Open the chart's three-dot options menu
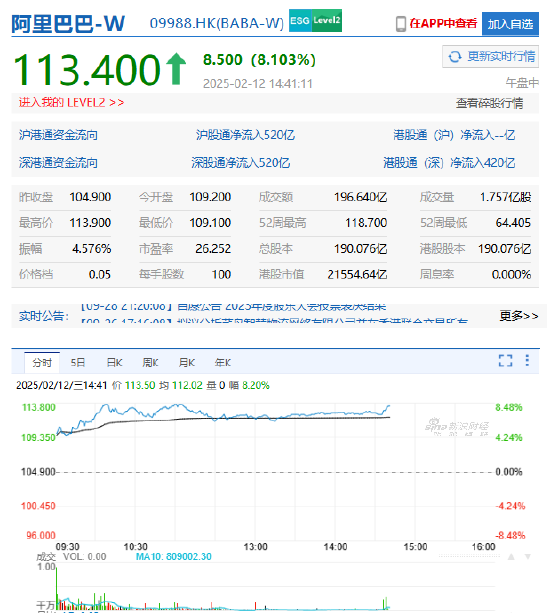550x613 pixels. click(x=527, y=360)
